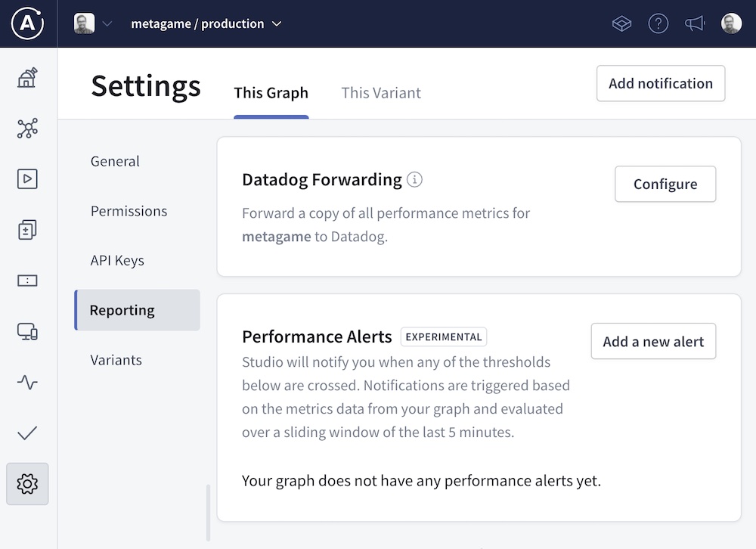This screenshot has height=549, width=756.
Task: Switch to the This Variant tab
Action: 381,93
